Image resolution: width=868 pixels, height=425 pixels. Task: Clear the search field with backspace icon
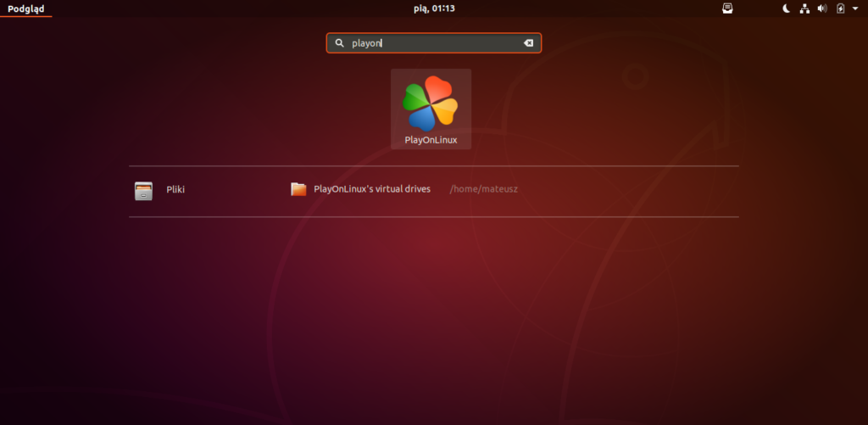click(528, 42)
